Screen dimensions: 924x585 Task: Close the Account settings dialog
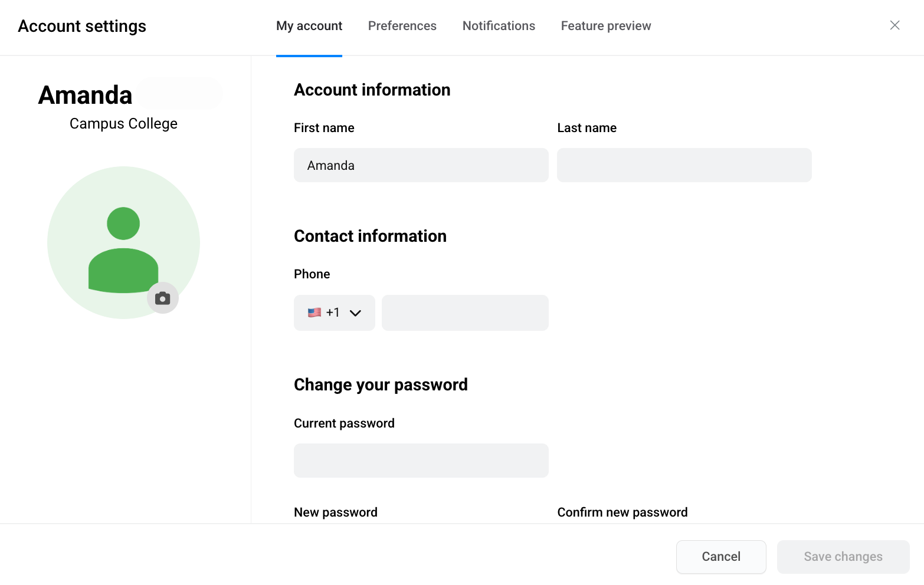[894, 25]
